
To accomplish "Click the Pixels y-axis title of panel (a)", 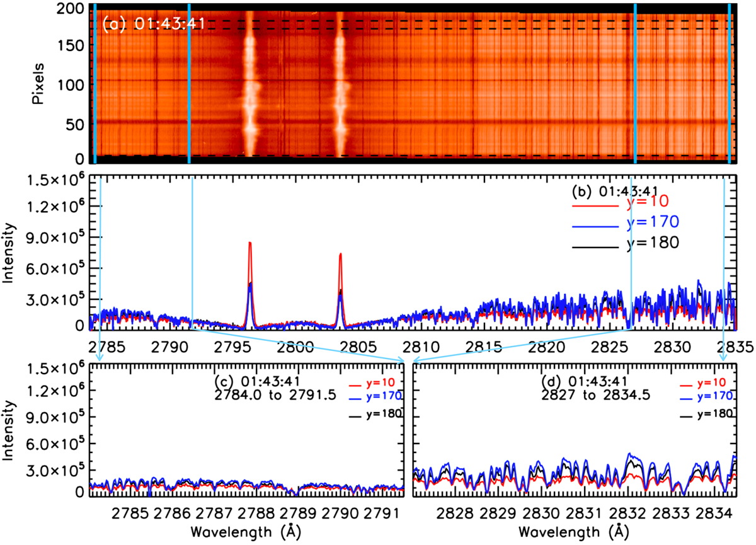I will [x=39, y=83].
